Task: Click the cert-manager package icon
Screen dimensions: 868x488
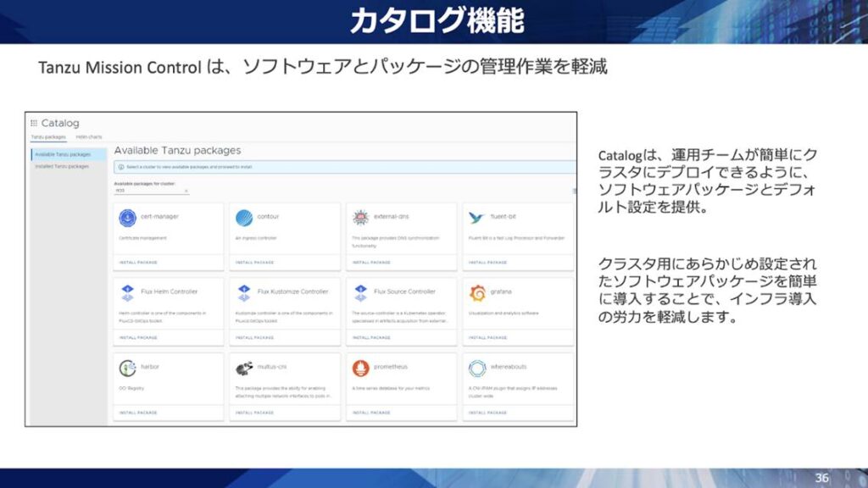Action: pos(128,218)
